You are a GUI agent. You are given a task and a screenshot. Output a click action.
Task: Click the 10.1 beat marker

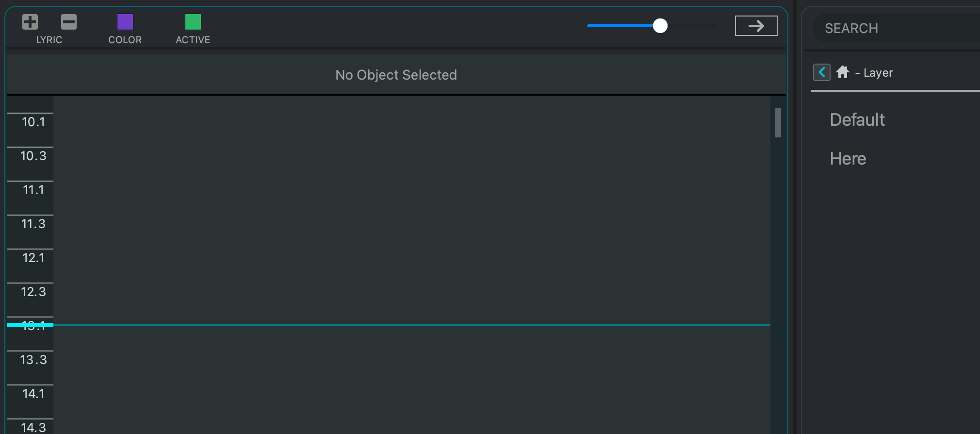pos(33,122)
